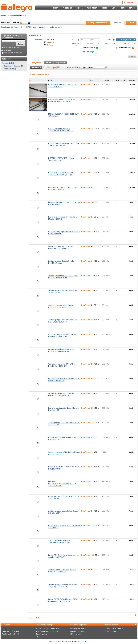138x644 pixels.
Task: Check Szukaj w całym serwisie option
Action: 2,53
